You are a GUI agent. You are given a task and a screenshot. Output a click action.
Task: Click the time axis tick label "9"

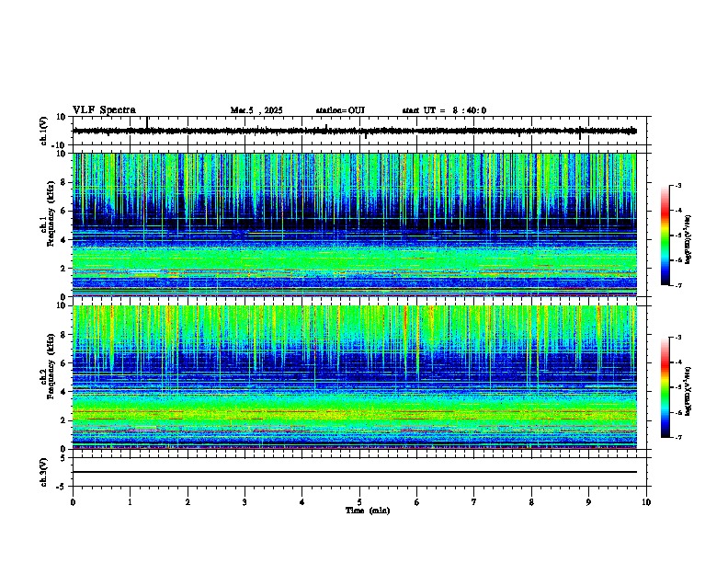point(588,502)
